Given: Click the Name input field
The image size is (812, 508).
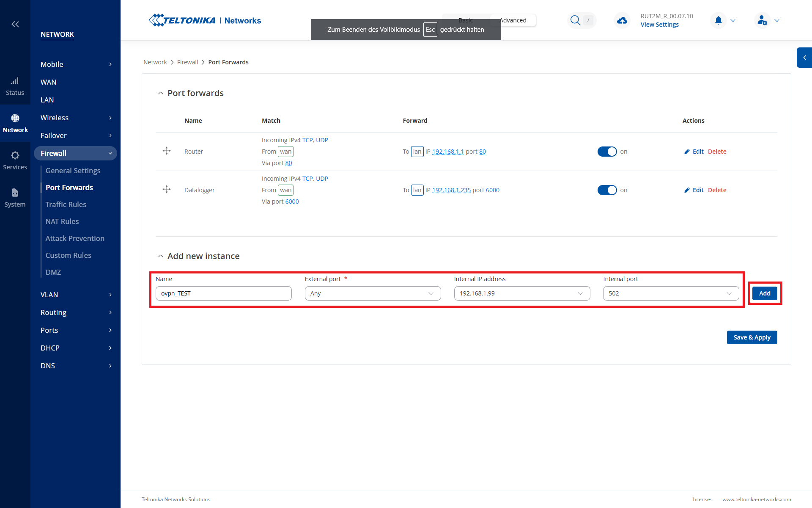Looking at the screenshot, I should click(x=223, y=293).
